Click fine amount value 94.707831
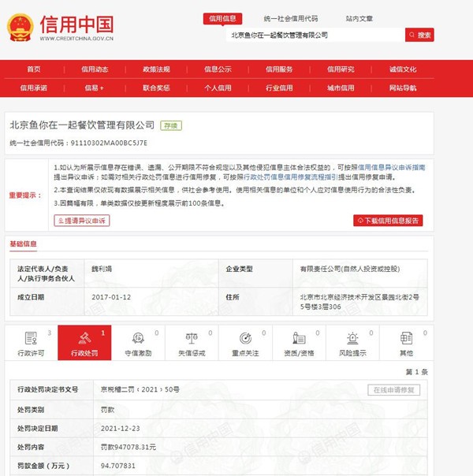The height and width of the screenshot is (476, 473). pyautogui.click(x=117, y=466)
